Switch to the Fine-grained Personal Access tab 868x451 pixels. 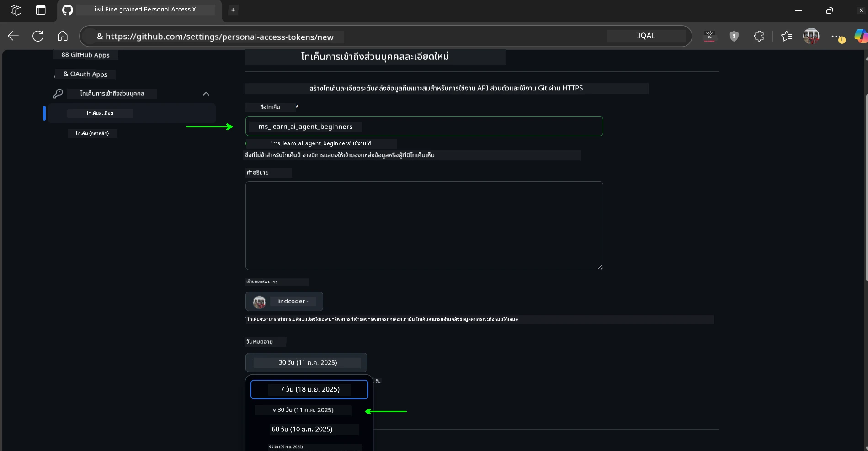(x=146, y=9)
